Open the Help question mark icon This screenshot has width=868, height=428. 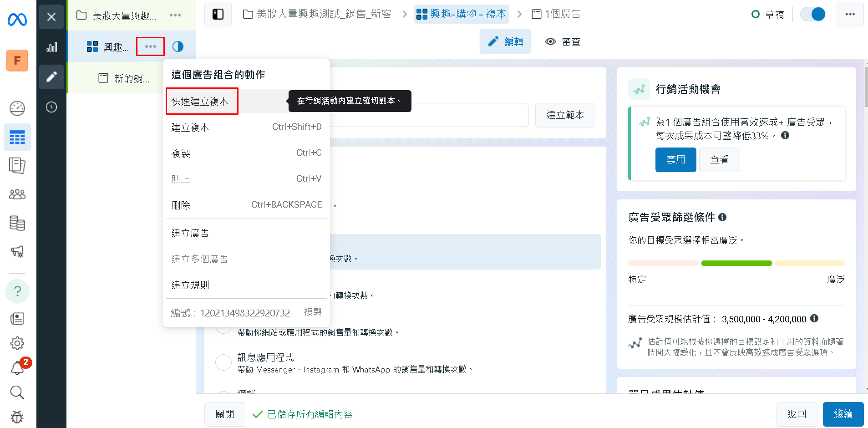(17, 291)
